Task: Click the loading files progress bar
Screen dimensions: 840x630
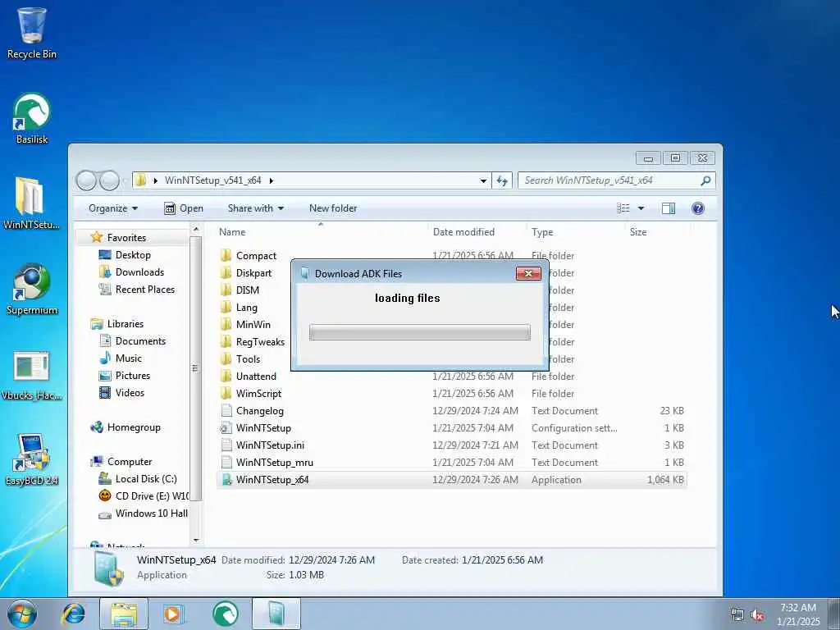Action: [419, 332]
